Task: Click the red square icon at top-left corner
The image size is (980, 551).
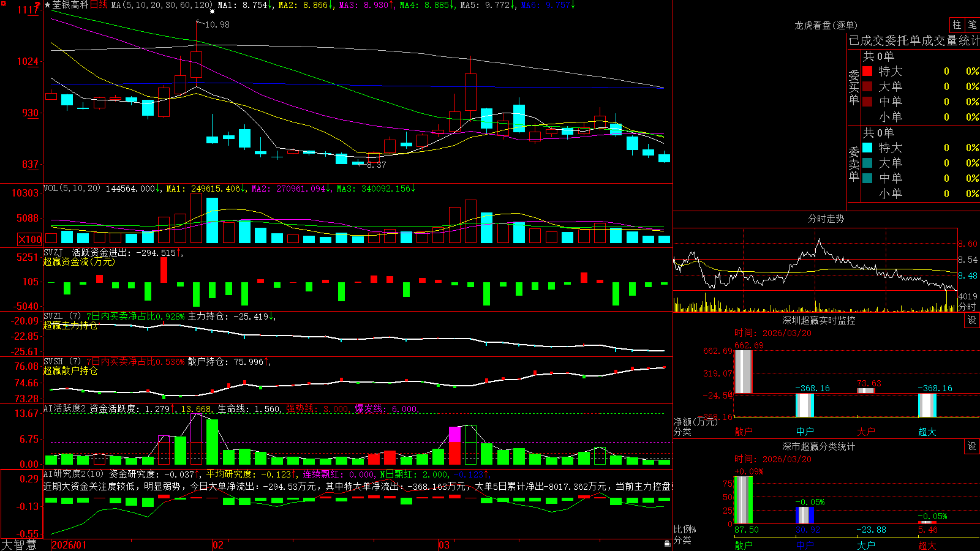Action: pyautogui.click(x=2, y=3)
